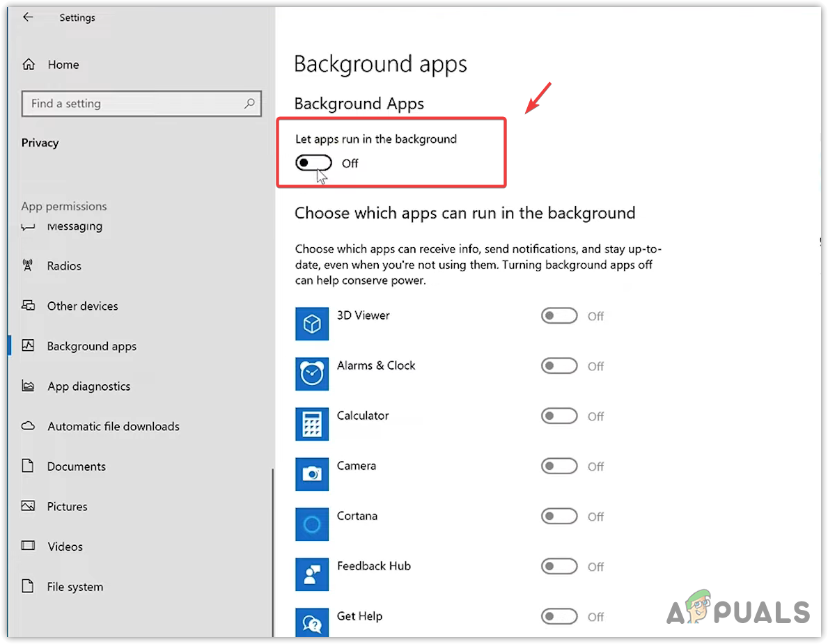Click the Calculator app icon
This screenshot has width=828, height=644.
point(311,424)
